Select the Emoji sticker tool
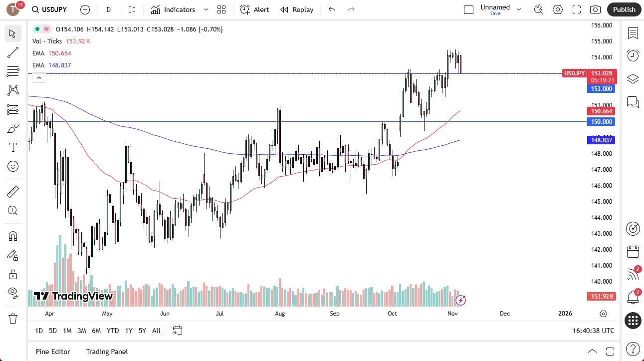Screen dimensions: 644x361 [x=13, y=166]
